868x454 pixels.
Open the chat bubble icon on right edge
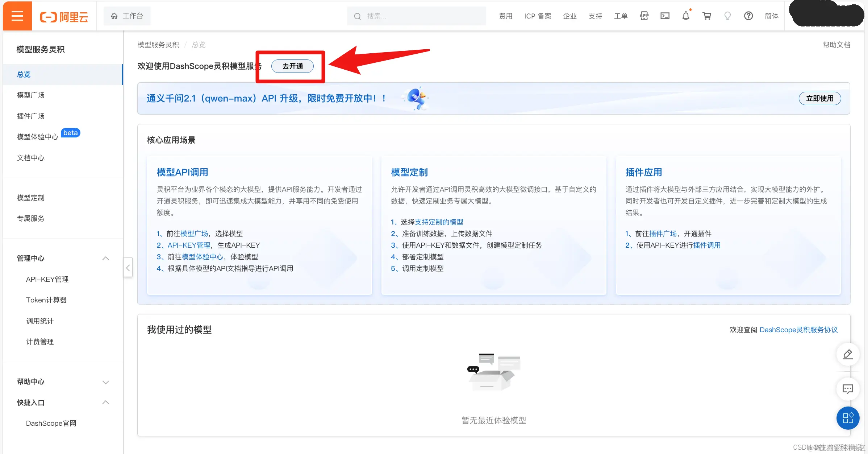click(x=848, y=389)
